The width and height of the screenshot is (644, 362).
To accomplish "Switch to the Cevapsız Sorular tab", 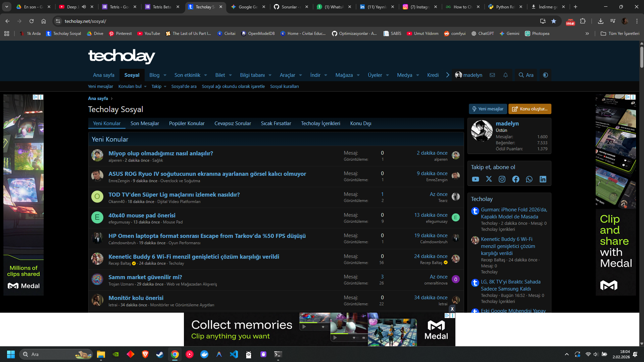I will pyautogui.click(x=233, y=123).
